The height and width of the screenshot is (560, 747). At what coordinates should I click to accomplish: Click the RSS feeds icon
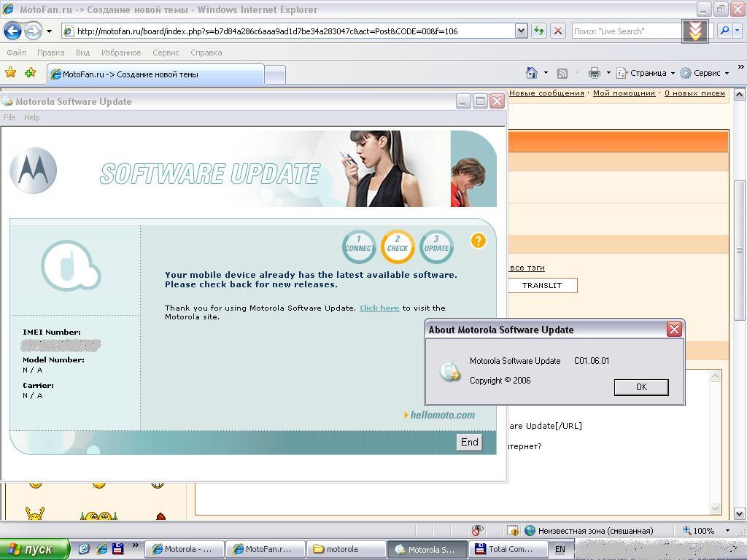[562, 74]
